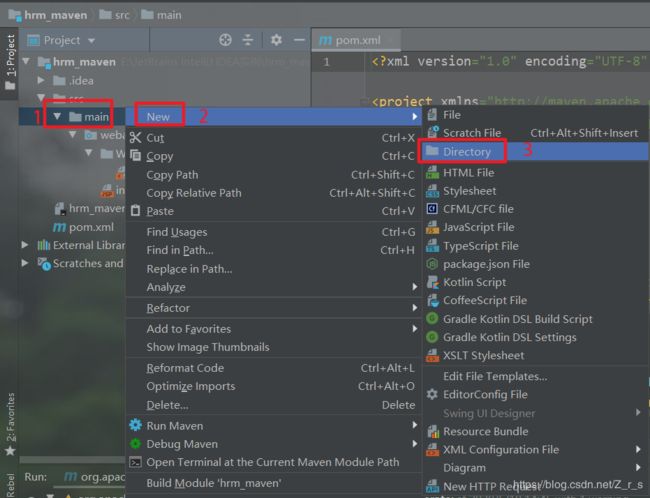
Task: Choose New in the context menu
Action: click(x=274, y=117)
